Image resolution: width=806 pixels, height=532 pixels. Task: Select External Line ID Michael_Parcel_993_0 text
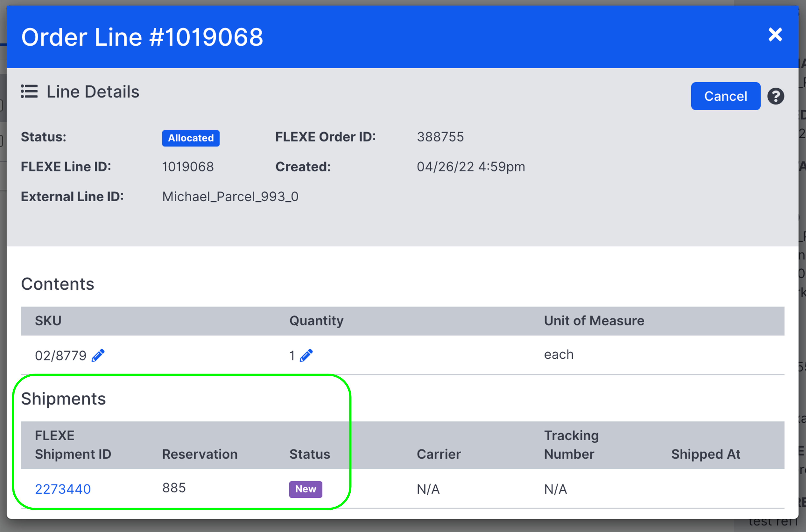pyautogui.click(x=230, y=197)
